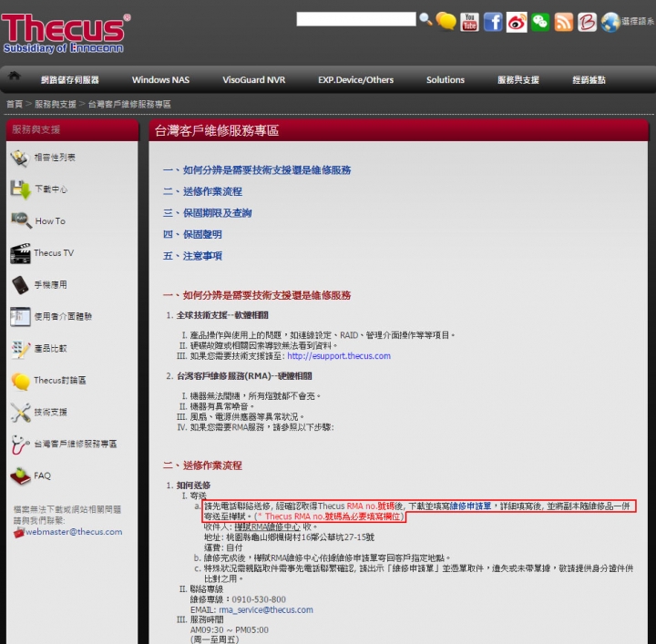Click the 下載中心 download icon

[x=20, y=189]
